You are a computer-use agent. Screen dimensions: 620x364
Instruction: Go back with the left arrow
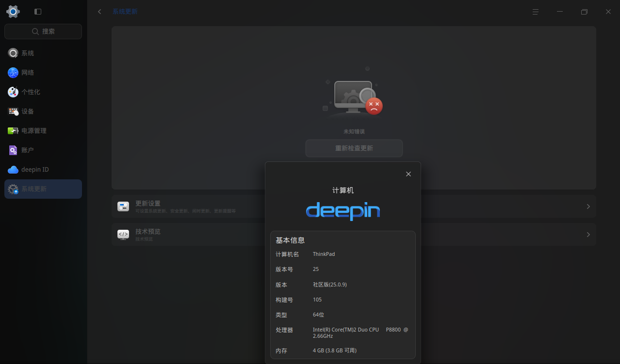pos(99,12)
